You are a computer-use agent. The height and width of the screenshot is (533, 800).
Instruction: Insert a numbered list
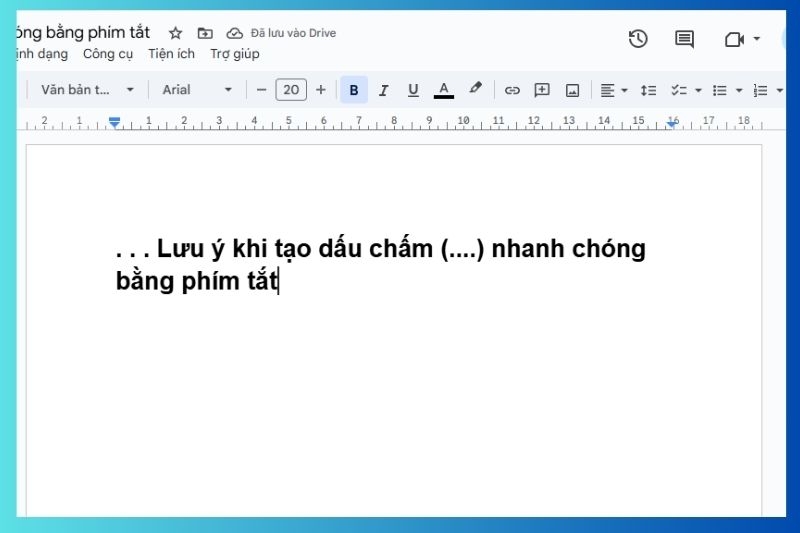pos(760,90)
